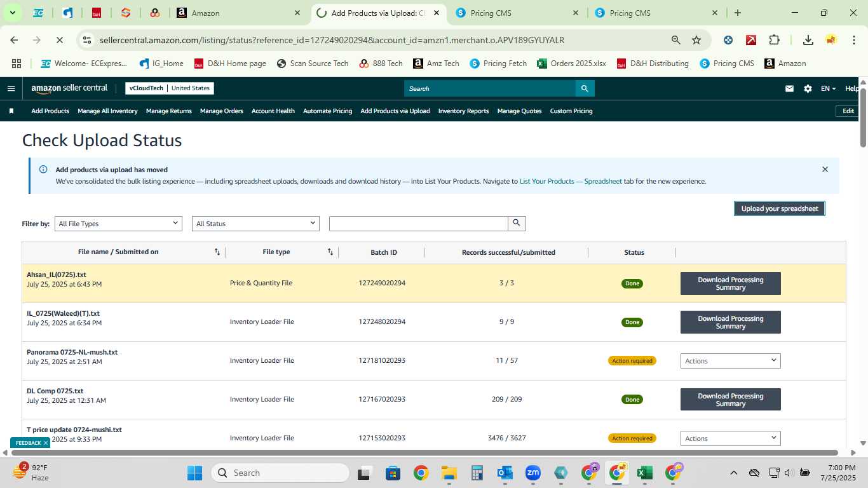Open Windows Start menu
Screen dimensions: 868x488
[194, 473]
